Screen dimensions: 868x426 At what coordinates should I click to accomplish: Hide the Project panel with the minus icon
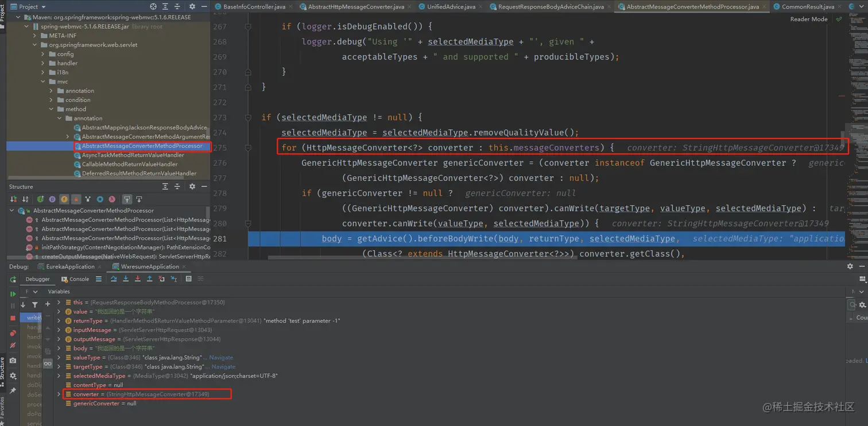pyautogui.click(x=204, y=6)
